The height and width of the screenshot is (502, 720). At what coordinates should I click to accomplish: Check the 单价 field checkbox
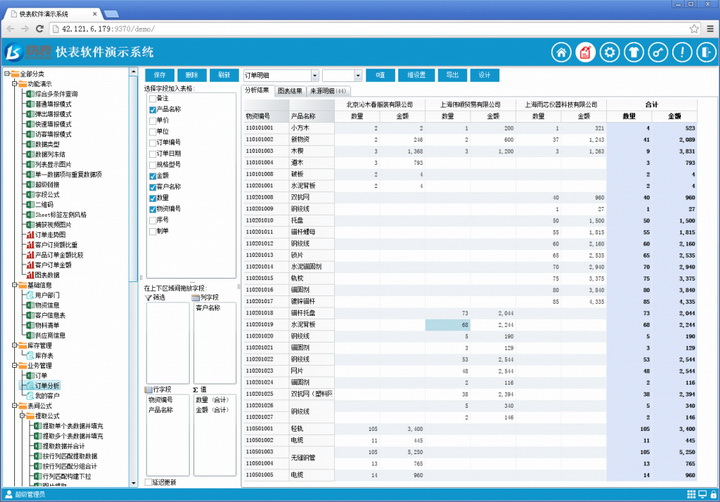pyautogui.click(x=153, y=121)
